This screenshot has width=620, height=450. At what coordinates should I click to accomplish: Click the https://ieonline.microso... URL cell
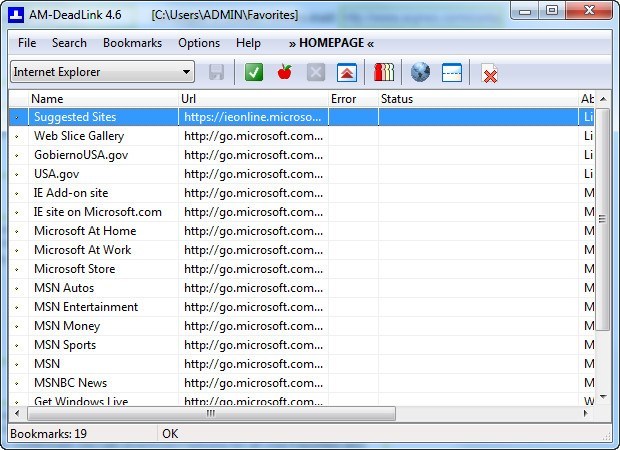pos(253,117)
